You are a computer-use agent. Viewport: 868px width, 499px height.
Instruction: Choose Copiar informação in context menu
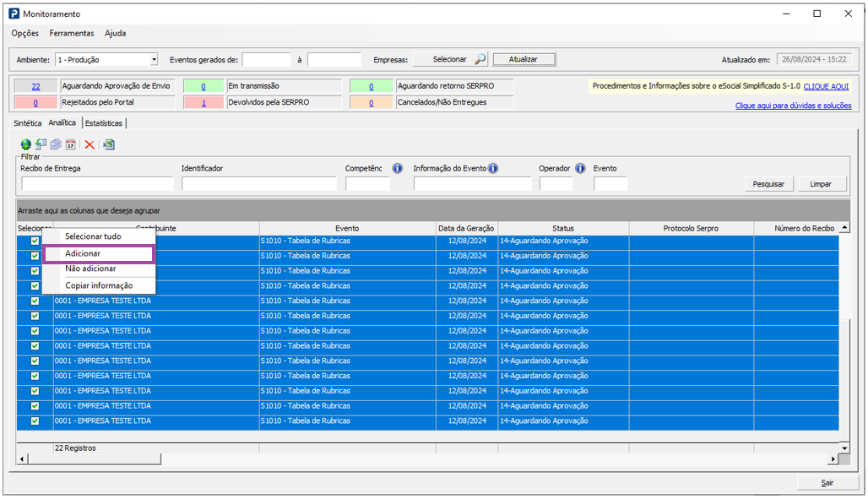99,285
